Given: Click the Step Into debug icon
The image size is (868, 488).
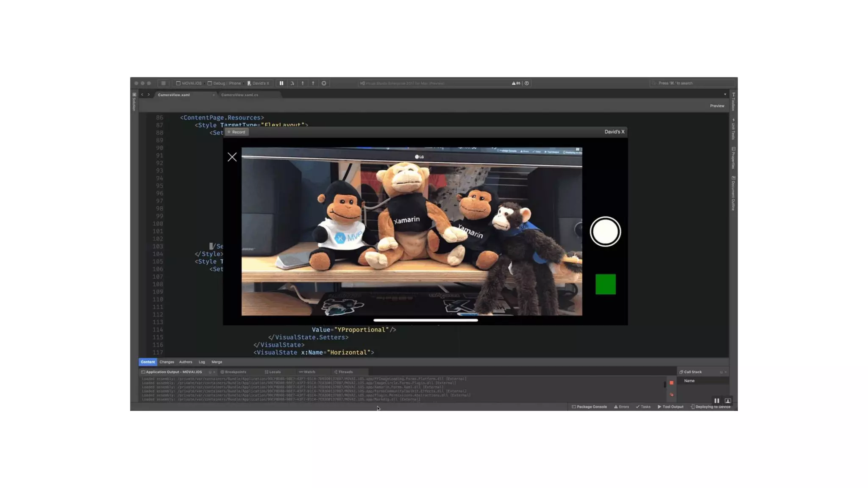Looking at the screenshot, I should (x=303, y=83).
